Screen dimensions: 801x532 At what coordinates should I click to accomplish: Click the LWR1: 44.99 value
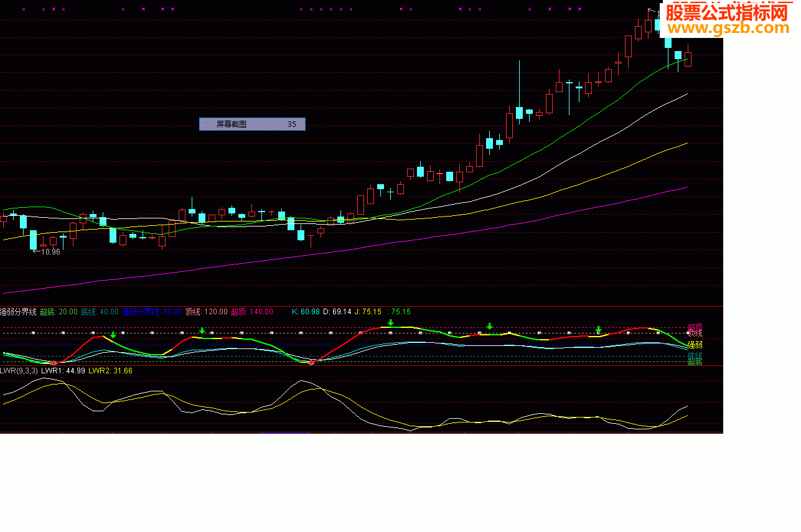pos(63,371)
